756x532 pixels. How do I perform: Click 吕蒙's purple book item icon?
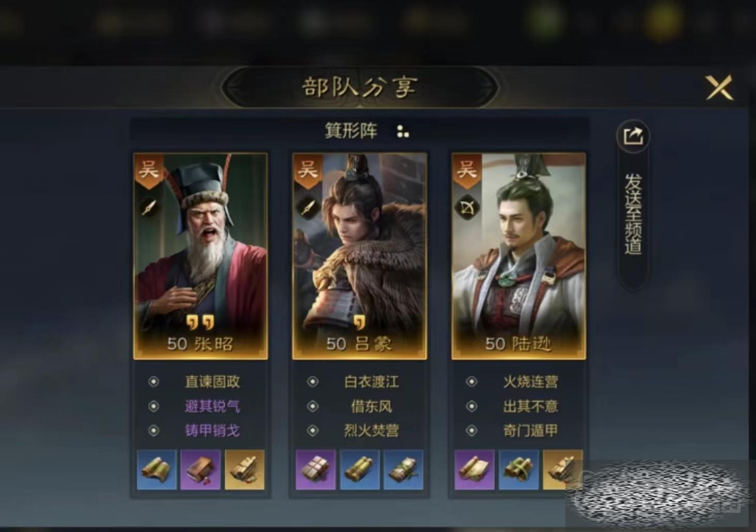point(316,470)
